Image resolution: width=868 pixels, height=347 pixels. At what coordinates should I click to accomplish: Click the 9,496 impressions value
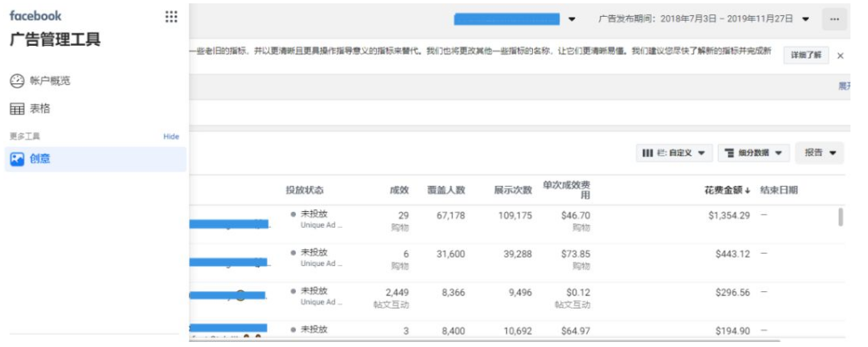[x=519, y=292]
